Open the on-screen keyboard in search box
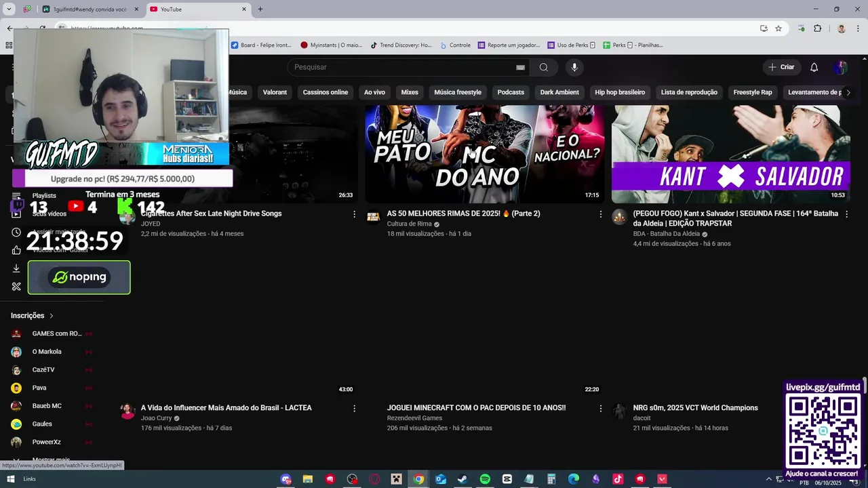 point(520,67)
